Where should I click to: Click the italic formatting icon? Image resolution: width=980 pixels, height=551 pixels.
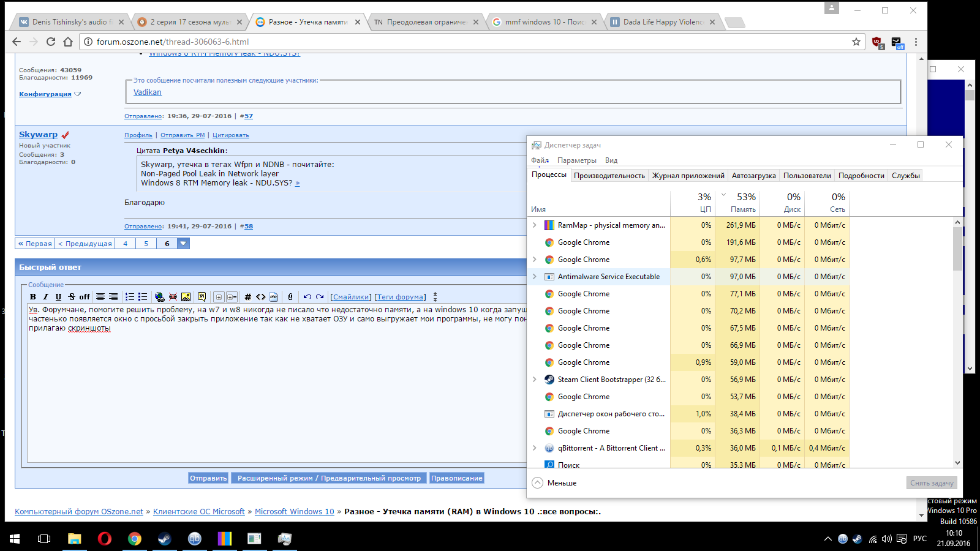45,297
